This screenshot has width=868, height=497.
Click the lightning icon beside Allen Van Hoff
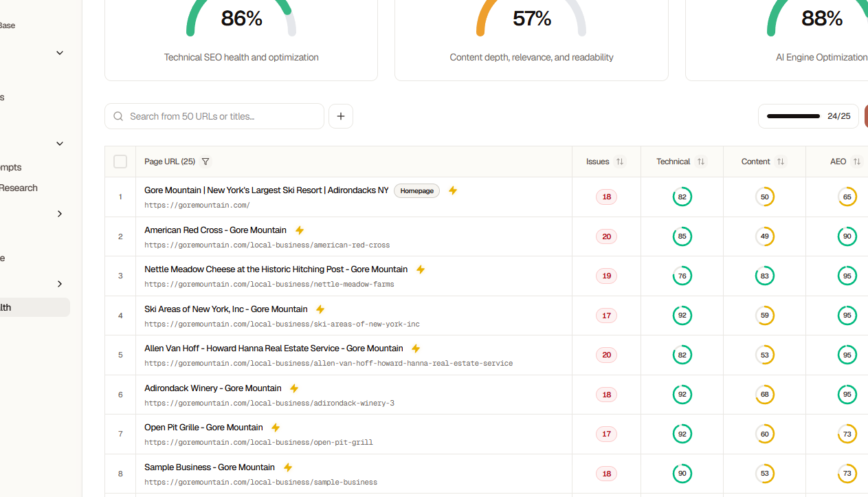[x=416, y=349]
